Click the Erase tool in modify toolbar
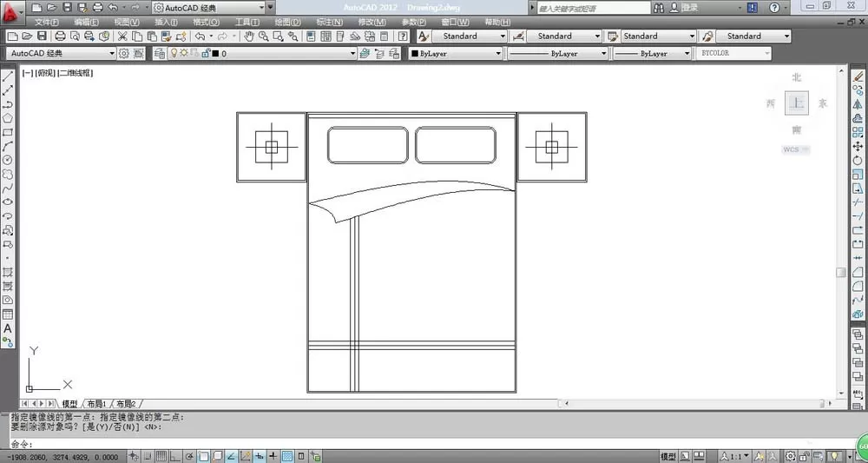The width and height of the screenshot is (868, 463). (x=858, y=76)
